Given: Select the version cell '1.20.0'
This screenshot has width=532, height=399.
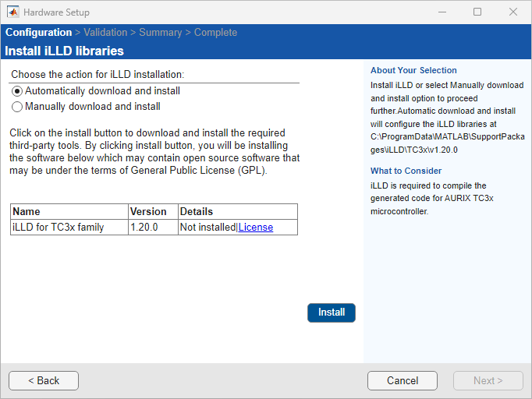Looking at the screenshot, I should coord(153,227).
